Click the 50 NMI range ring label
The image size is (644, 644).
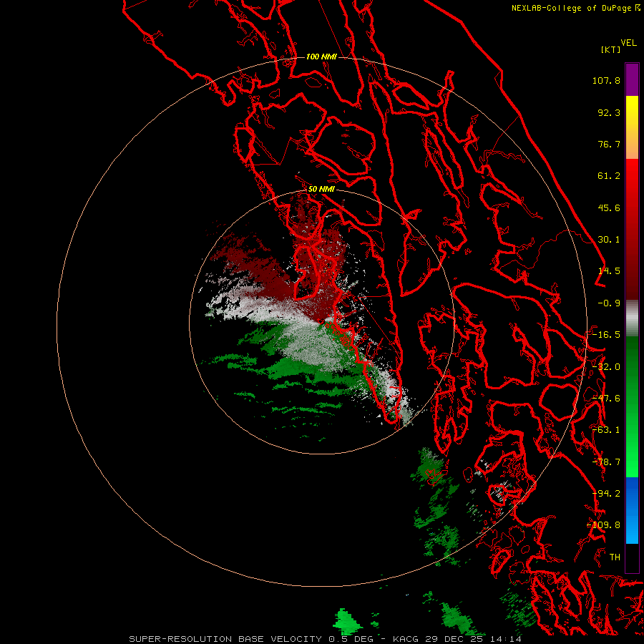point(321,189)
